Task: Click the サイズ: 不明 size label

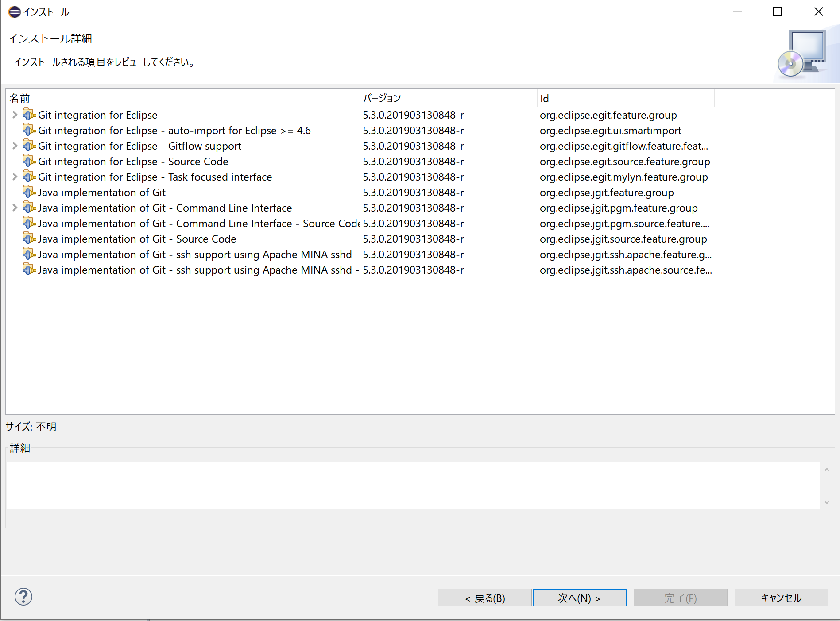Action: (31, 427)
